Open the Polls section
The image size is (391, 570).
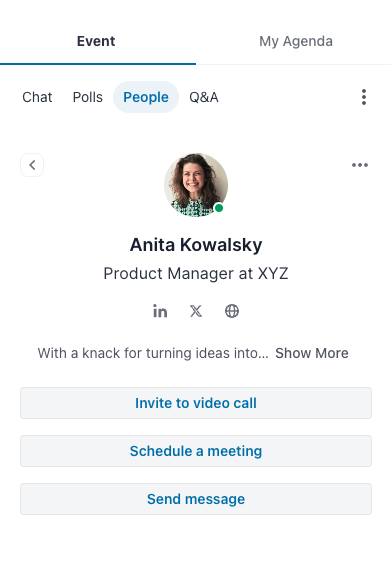88,97
